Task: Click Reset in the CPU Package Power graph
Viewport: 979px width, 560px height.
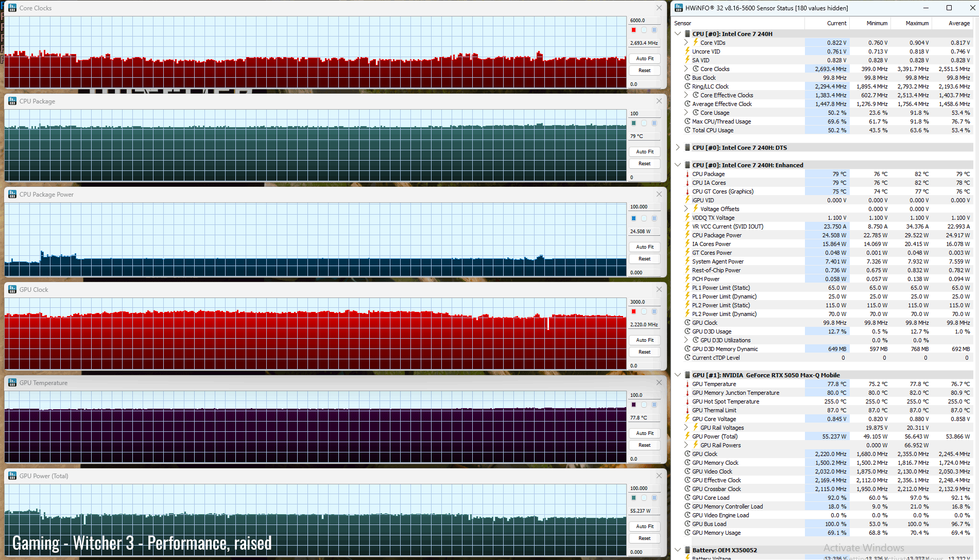Action: point(645,259)
